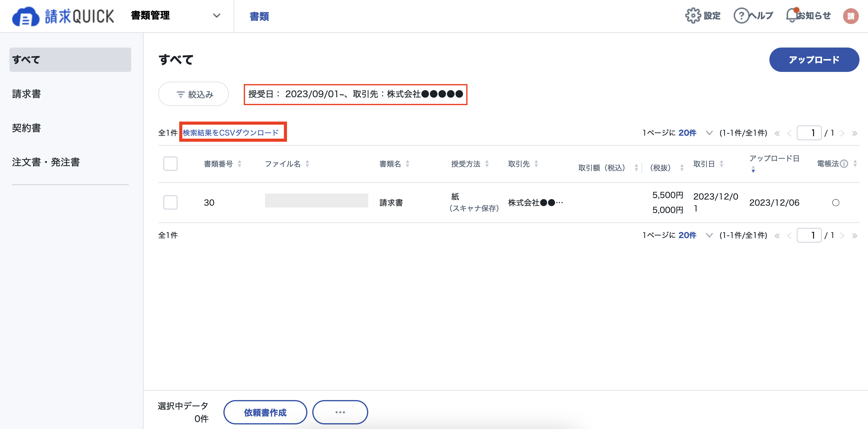Click the top page number input field
The width and height of the screenshot is (868, 429).
(x=809, y=133)
